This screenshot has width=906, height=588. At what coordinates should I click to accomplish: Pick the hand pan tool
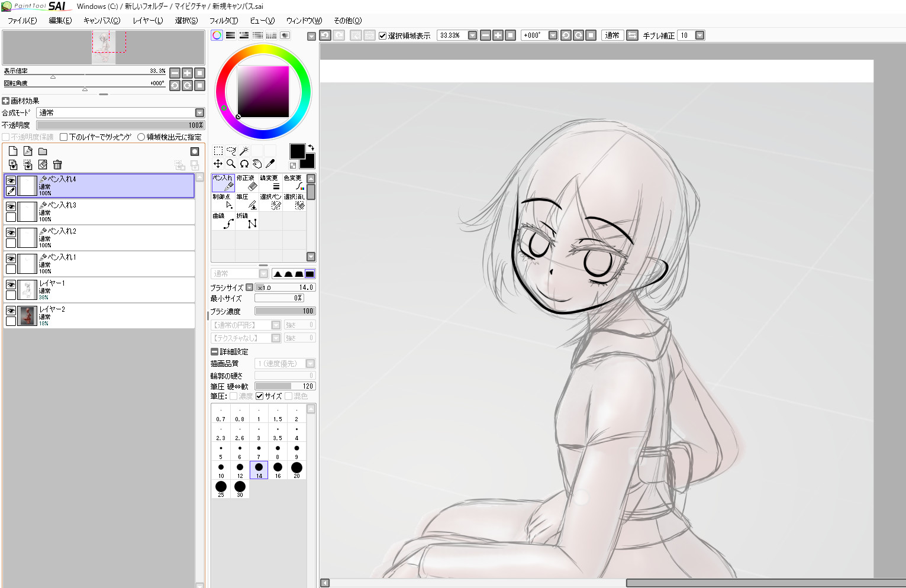(x=257, y=164)
